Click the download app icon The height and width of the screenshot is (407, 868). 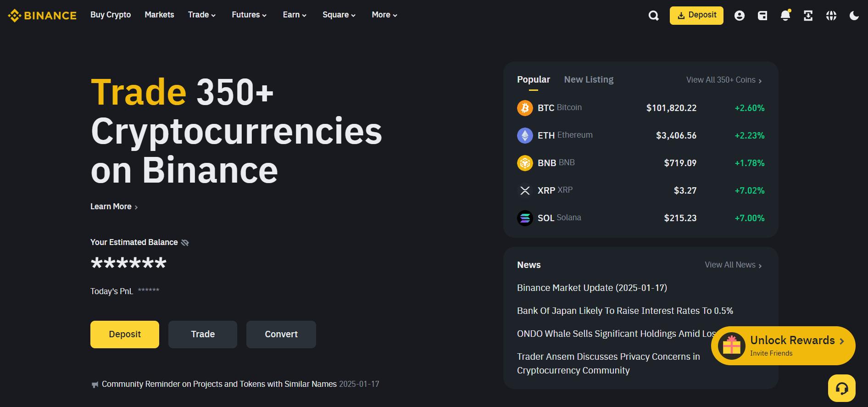808,16
